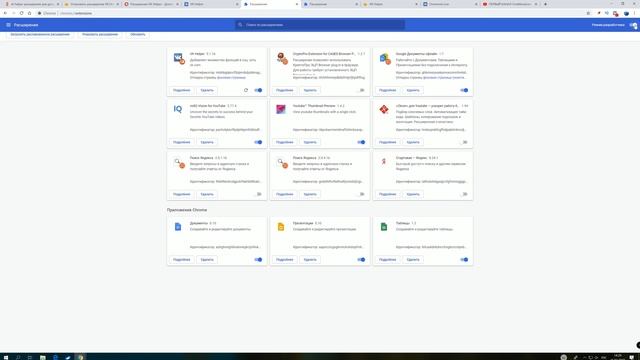Turn off the Презентации app toggle
The height and width of the screenshot is (360, 640).
click(361, 260)
